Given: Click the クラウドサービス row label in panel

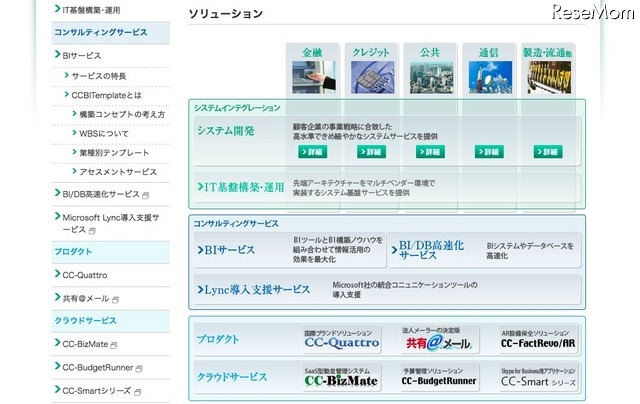Looking at the screenshot, I should [x=232, y=377].
